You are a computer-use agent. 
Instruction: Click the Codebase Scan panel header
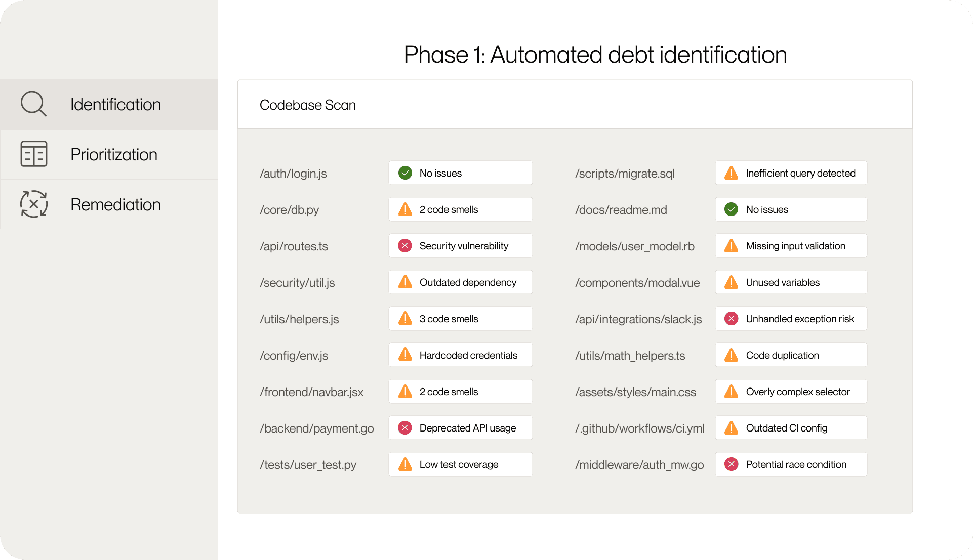pyautogui.click(x=308, y=105)
